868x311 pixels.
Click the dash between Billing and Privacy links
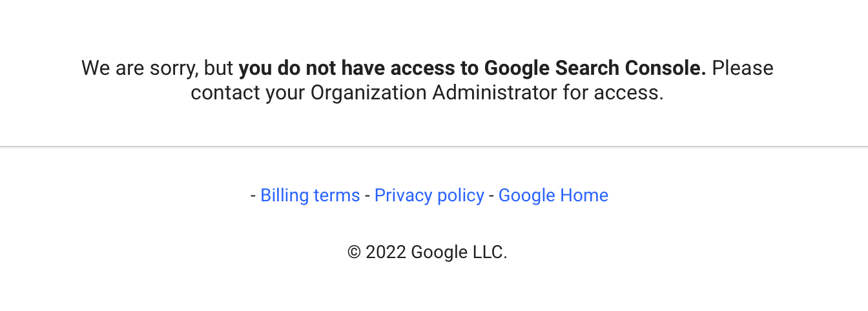pos(367,196)
